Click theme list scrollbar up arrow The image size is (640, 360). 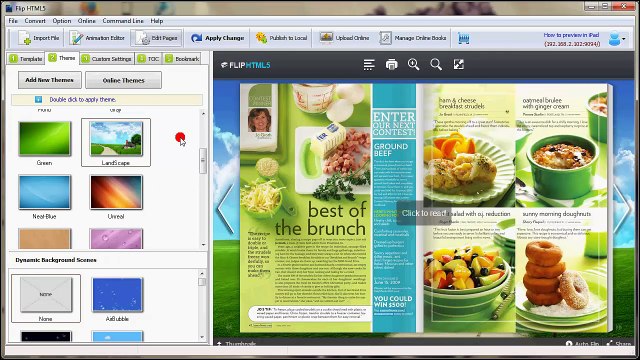[x=203, y=113]
